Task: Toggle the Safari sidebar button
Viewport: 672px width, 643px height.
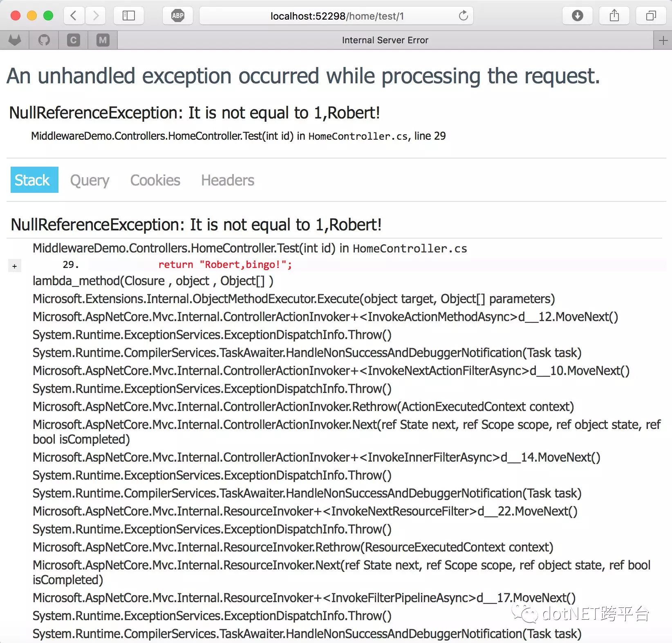Action: click(129, 16)
